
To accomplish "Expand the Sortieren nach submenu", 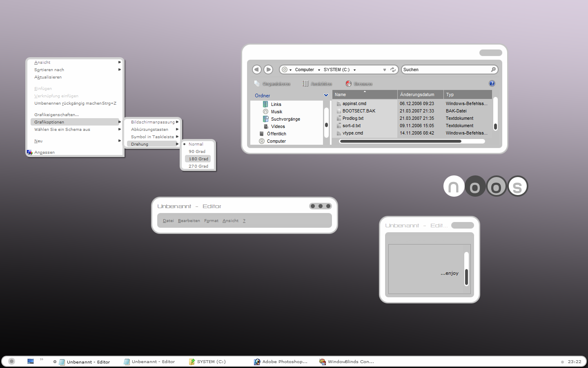I will click(78, 70).
